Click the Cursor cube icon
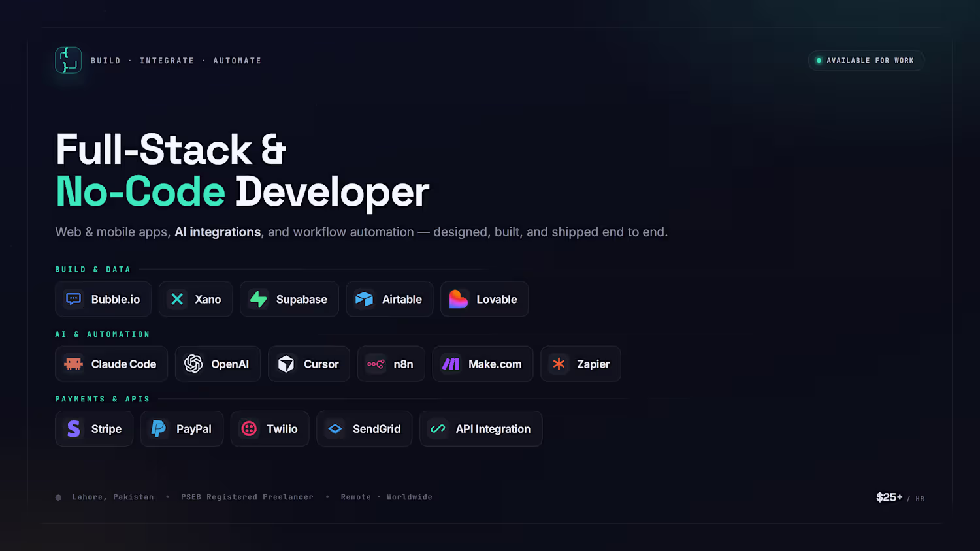980x551 pixels. pos(286,364)
